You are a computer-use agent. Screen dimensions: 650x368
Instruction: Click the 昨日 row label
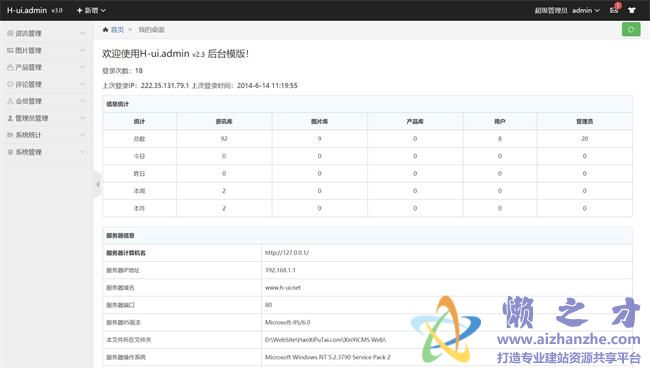(139, 174)
